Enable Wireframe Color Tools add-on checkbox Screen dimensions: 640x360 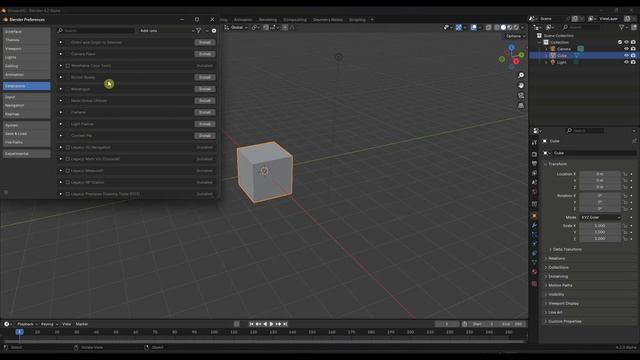point(68,66)
